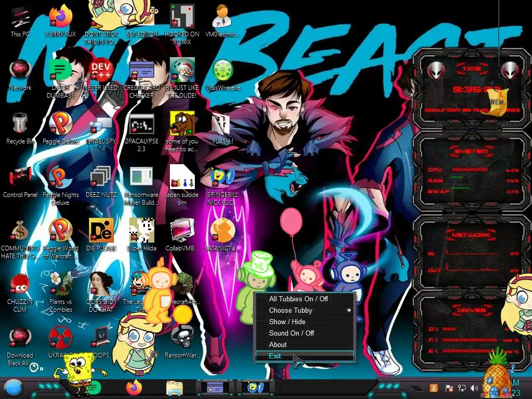The height and width of the screenshot is (399, 532).
Task: Open COMMUNISTS HATE THIS money bag icon
Action: pos(20,240)
